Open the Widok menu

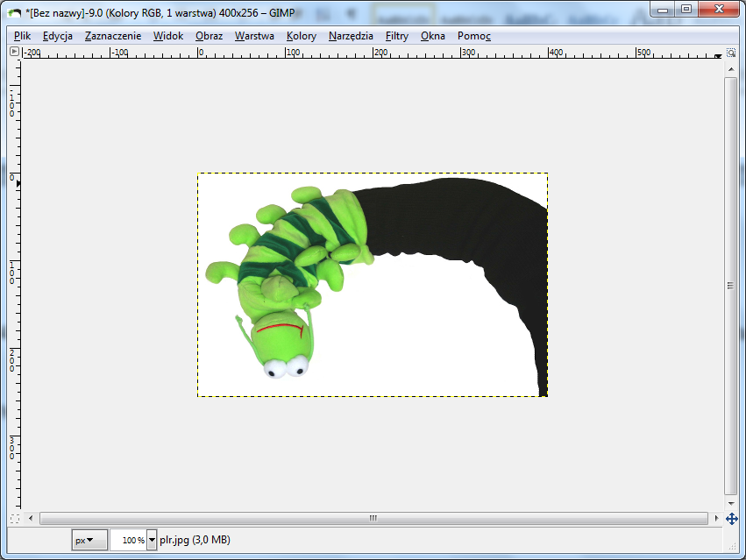(x=168, y=36)
